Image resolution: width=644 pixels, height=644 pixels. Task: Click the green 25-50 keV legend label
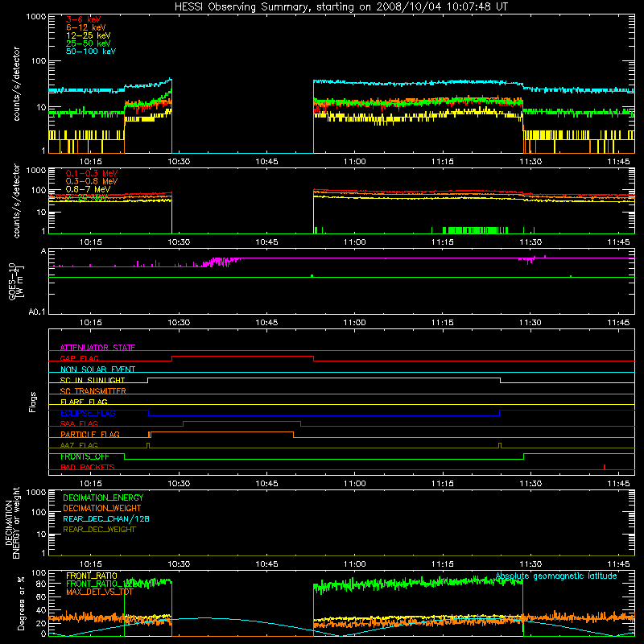(x=88, y=43)
